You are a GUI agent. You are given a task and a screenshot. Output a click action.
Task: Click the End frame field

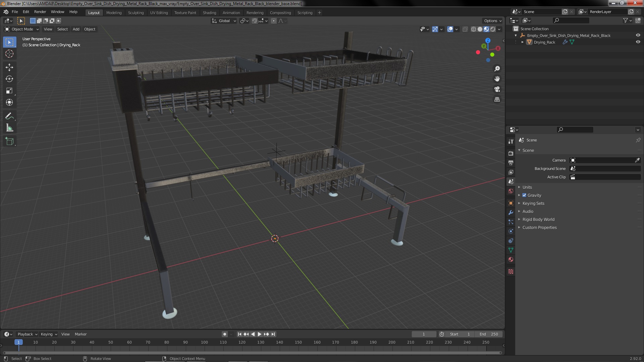point(489,334)
